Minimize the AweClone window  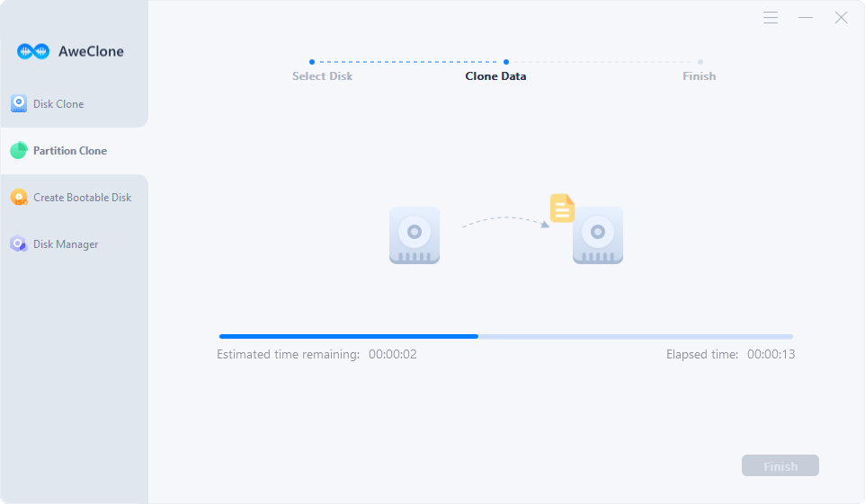coord(806,18)
